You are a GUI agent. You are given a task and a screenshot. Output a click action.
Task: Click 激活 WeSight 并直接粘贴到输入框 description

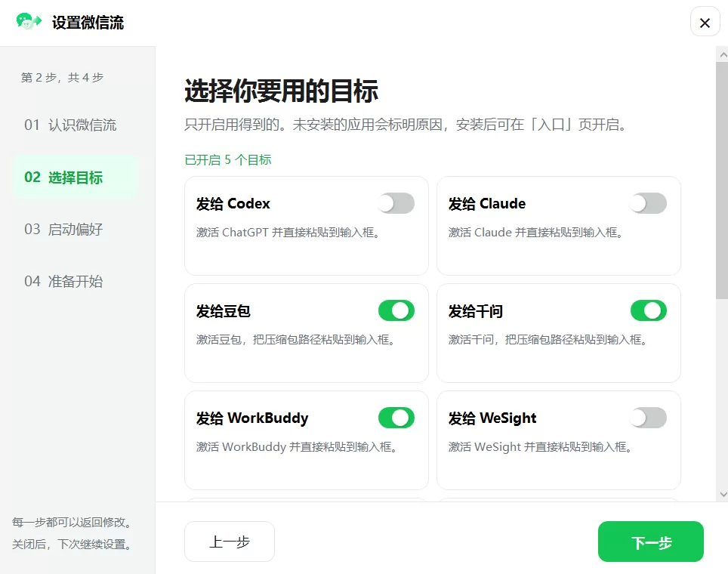(x=540, y=447)
